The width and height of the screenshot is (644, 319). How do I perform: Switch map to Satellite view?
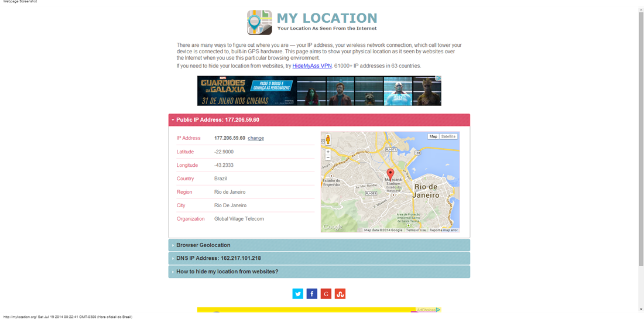(448, 136)
